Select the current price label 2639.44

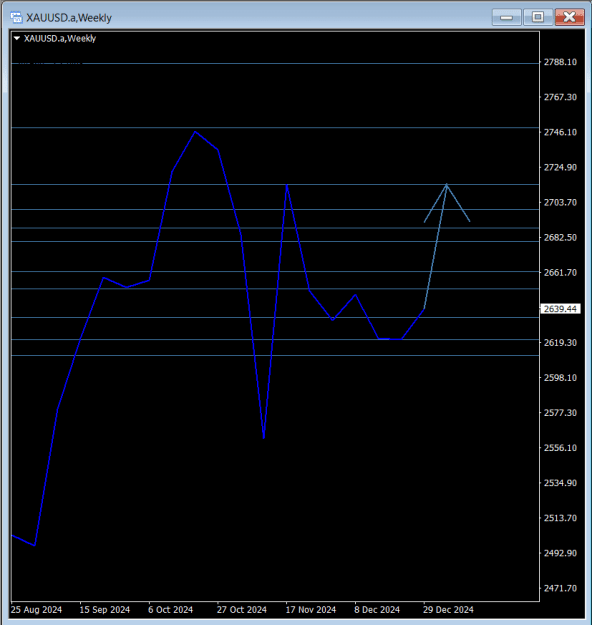point(560,309)
